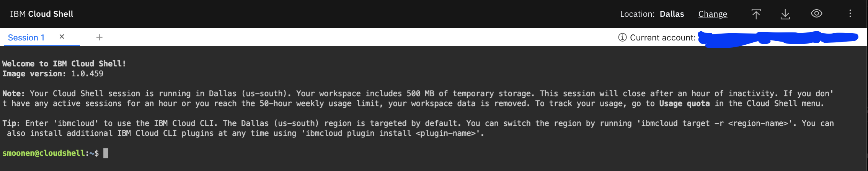Click the Image version 1.0.459 text

pos(53,74)
